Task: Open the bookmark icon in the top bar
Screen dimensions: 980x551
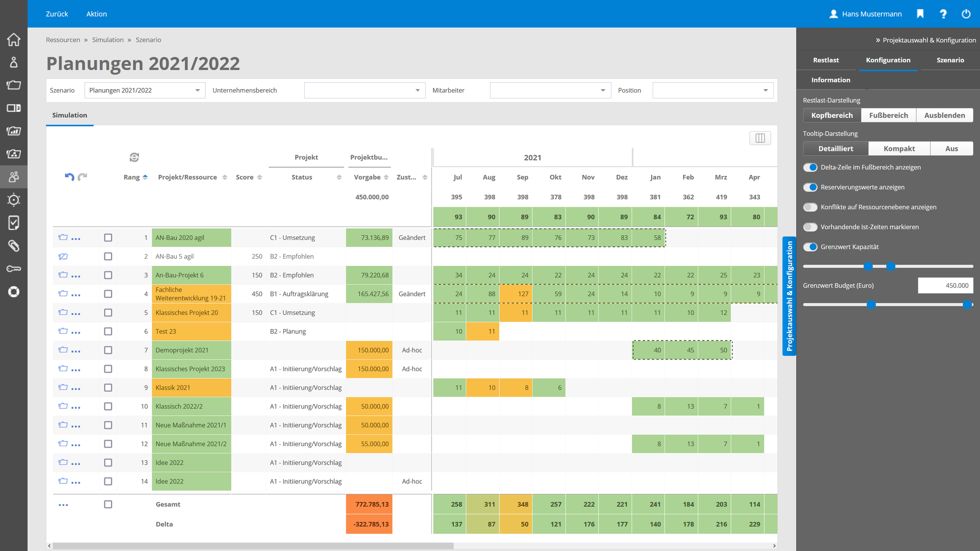Action: 920,14
